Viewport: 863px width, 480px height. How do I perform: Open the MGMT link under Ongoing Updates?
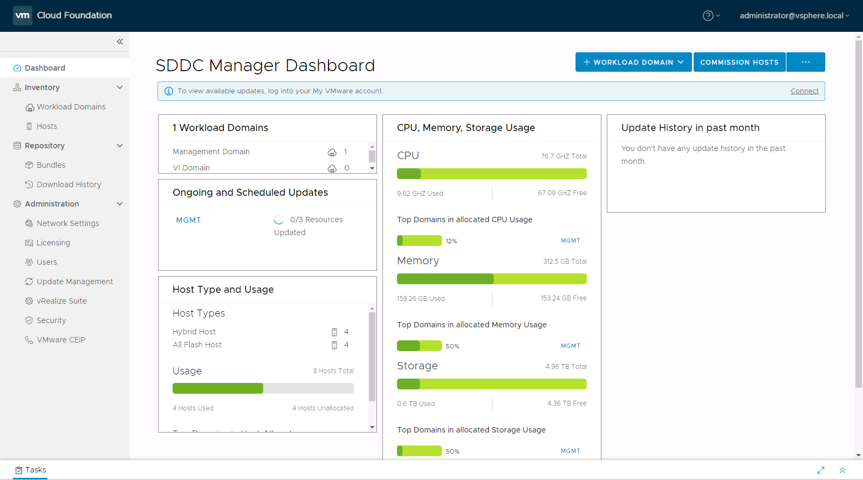tap(188, 220)
